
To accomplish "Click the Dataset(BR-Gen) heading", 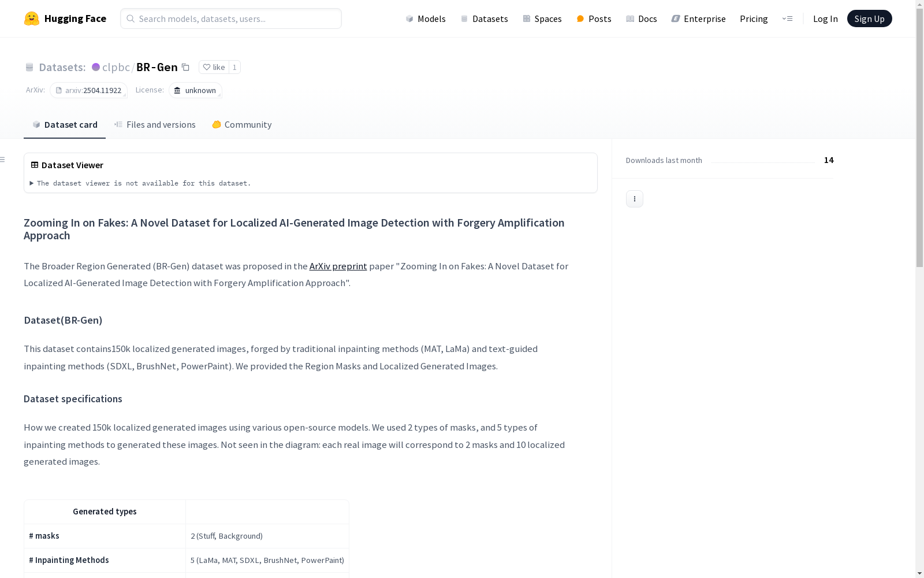I will pyautogui.click(x=63, y=320).
